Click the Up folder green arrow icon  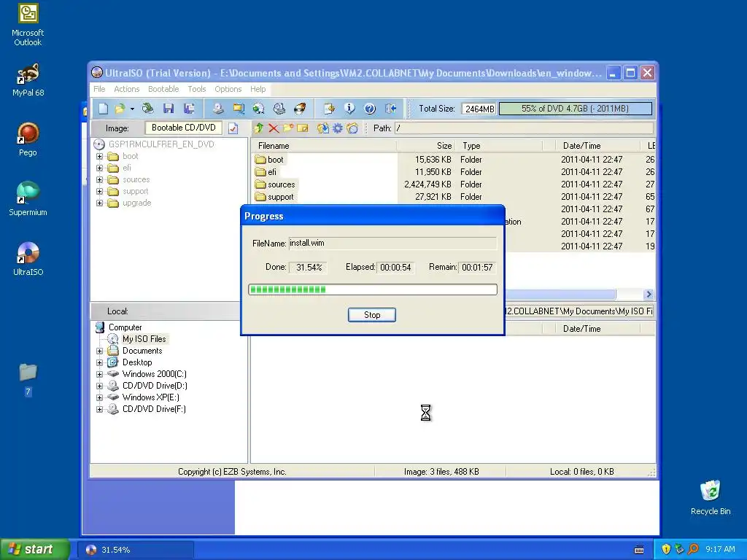[259, 128]
